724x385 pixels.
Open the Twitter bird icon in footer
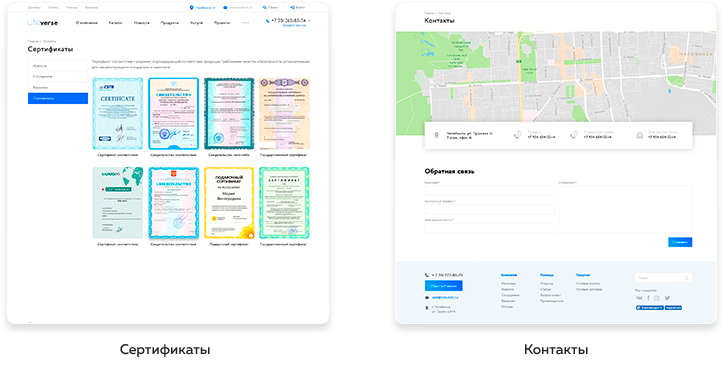[667, 298]
